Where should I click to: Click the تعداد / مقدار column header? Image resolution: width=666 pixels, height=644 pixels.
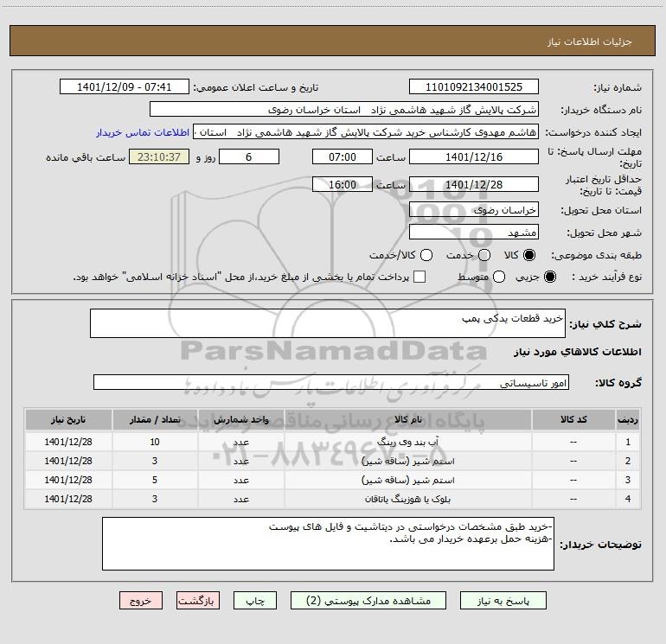point(155,419)
